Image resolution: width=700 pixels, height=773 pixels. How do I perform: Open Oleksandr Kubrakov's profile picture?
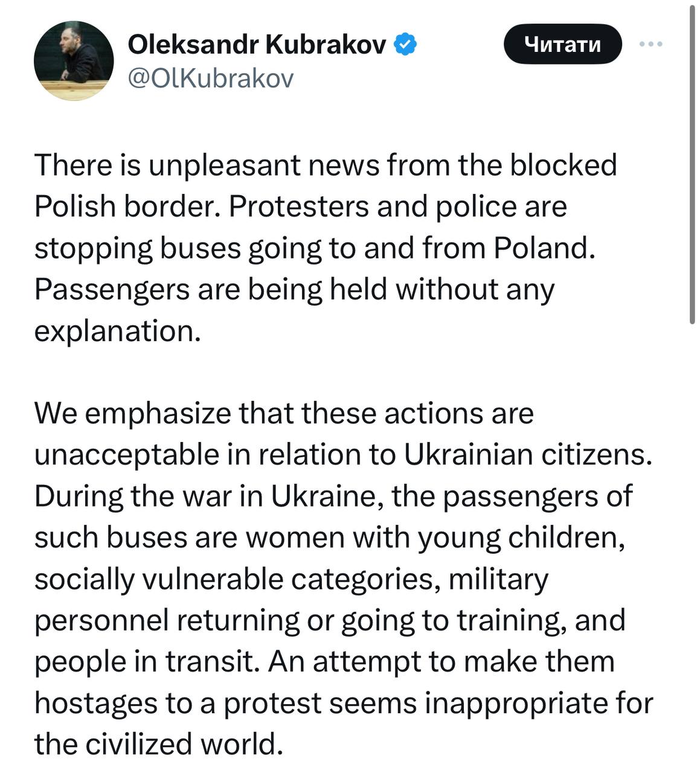click(x=74, y=61)
